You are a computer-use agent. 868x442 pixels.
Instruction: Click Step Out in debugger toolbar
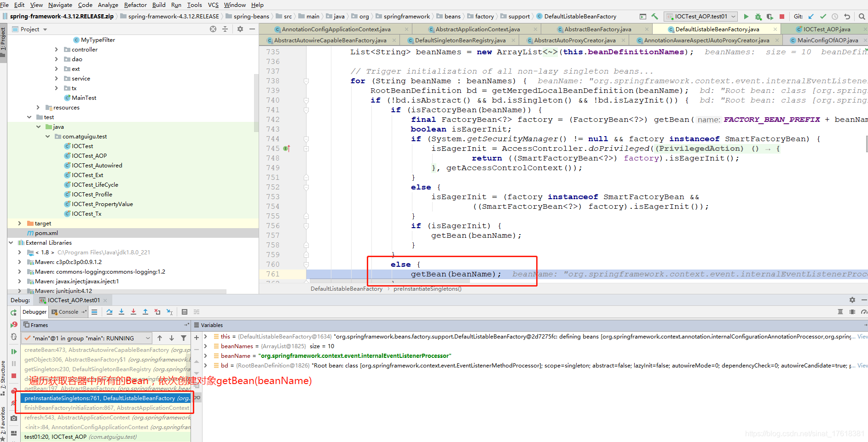click(145, 312)
